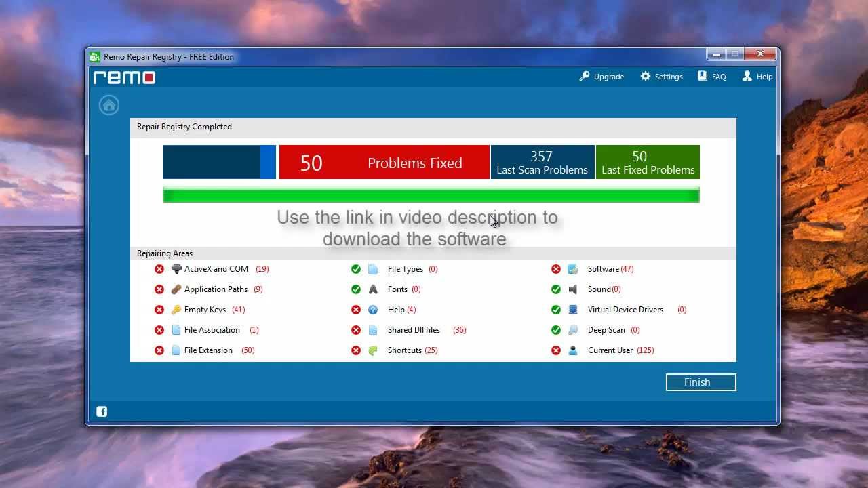Click the Finish button

[x=701, y=382]
